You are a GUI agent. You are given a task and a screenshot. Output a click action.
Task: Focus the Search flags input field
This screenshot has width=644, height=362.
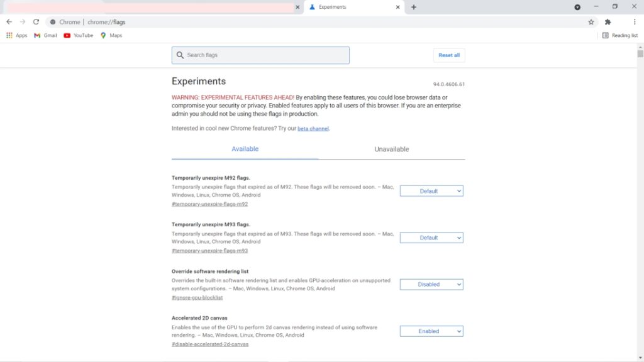pyautogui.click(x=260, y=55)
